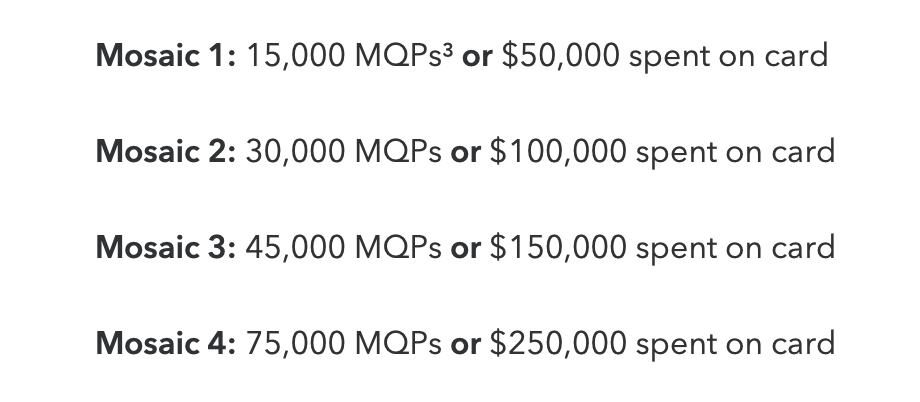This screenshot has width=920, height=402.
Task: Click the "30,000 MQPs" text
Action: (343, 152)
